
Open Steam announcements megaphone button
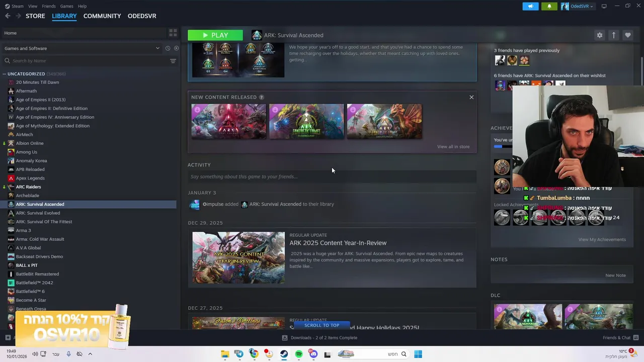click(x=530, y=6)
